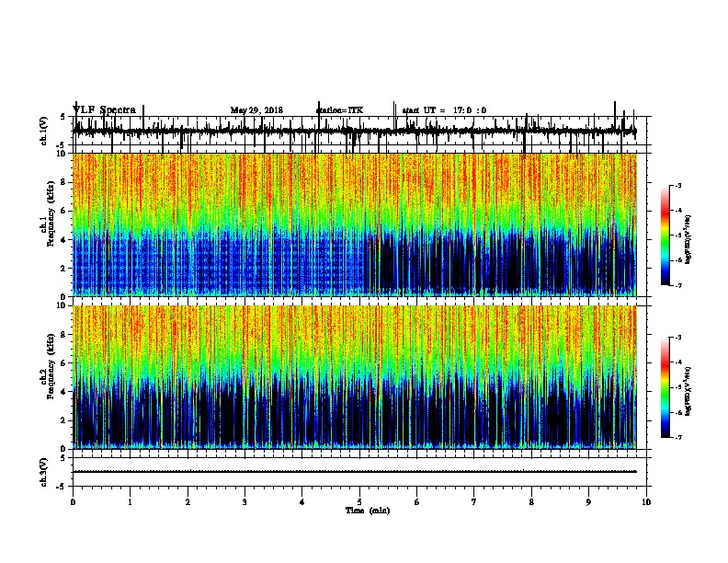This screenshot has width=728, height=563.
Task: Click the flat ch.3 voltage trace
Action: (355, 472)
